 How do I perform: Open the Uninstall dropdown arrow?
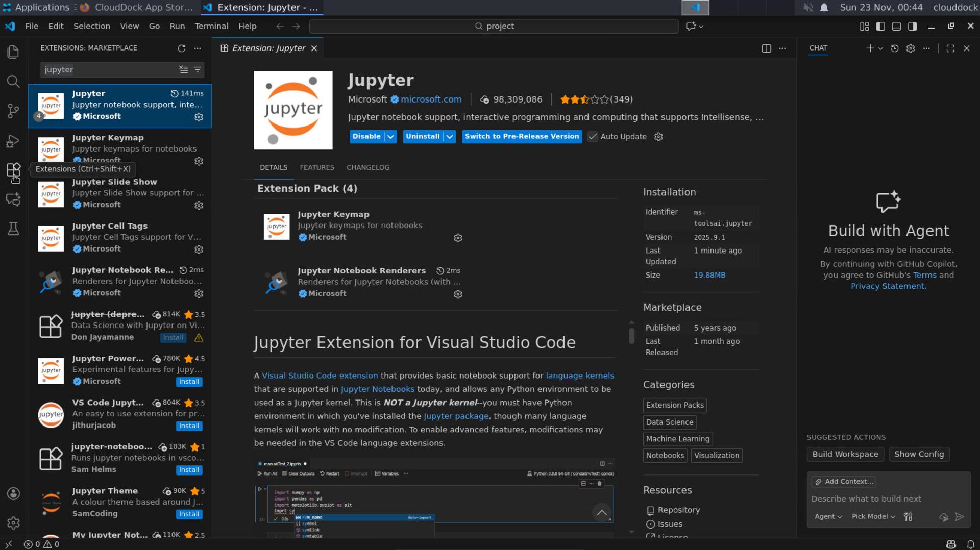[449, 137]
